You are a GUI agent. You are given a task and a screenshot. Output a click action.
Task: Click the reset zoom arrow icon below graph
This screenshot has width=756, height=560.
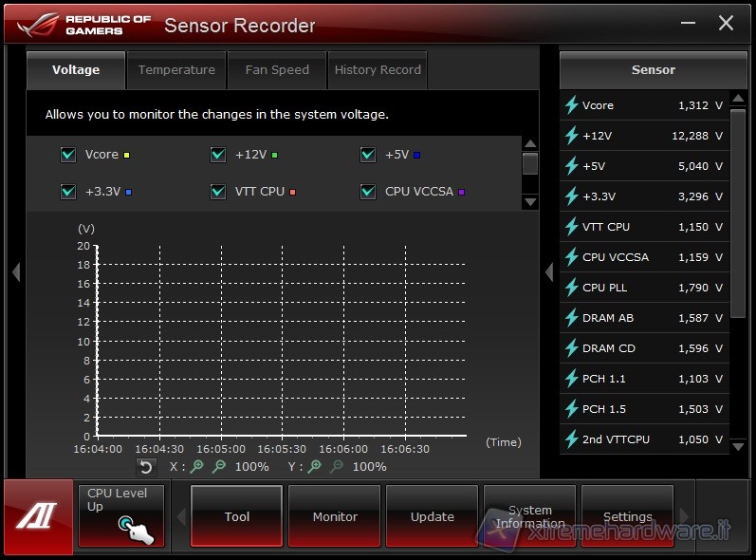pyautogui.click(x=146, y=467)
